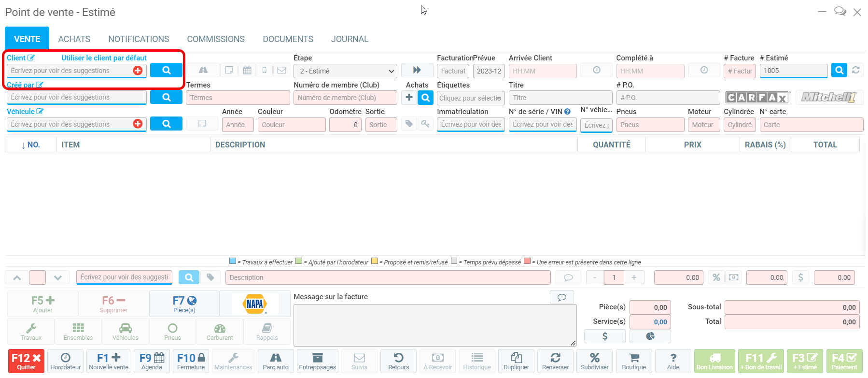Toggle the dollar amount button
Image resolution: width=868 pixels, height=378 pixels.
point(800,277)
